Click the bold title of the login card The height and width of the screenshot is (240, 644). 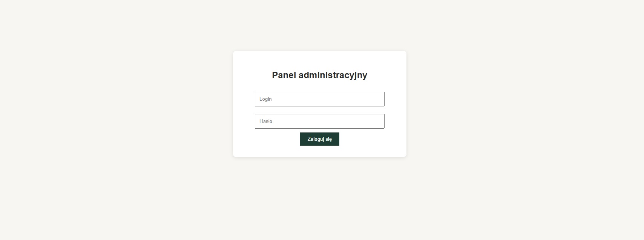click(319, 75)
